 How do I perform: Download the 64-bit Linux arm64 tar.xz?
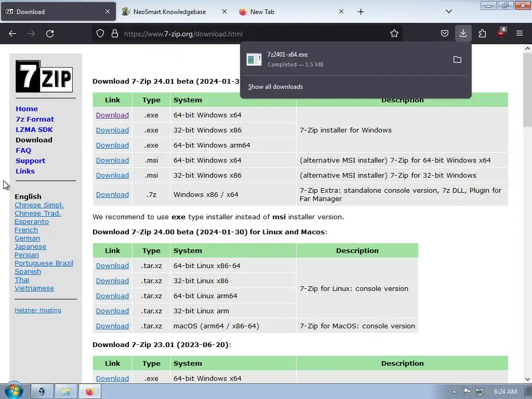pyautogui.click(x=112, y=296)
